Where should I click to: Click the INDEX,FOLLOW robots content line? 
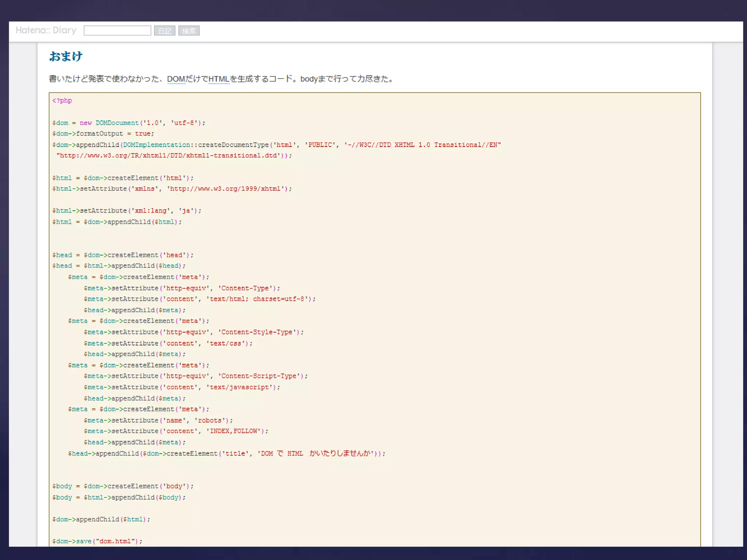pos(176,431)
